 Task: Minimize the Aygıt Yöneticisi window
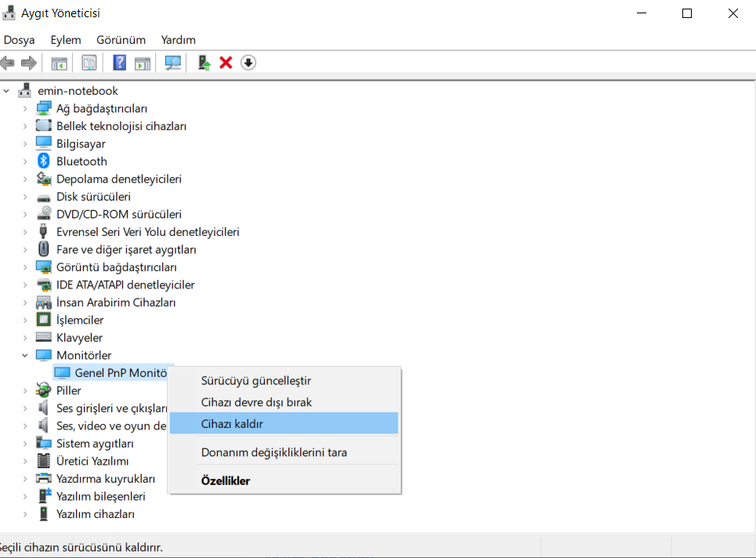pyautogui.click(x=642, y=13)
